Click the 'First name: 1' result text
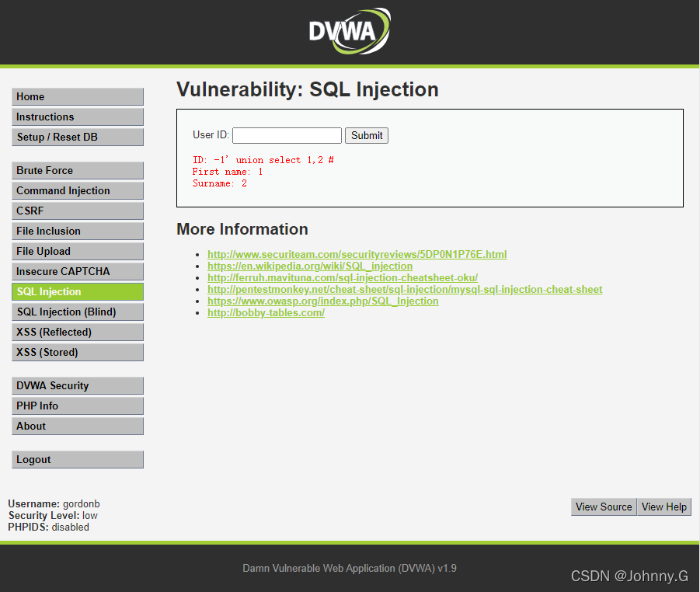 (228, 172)
